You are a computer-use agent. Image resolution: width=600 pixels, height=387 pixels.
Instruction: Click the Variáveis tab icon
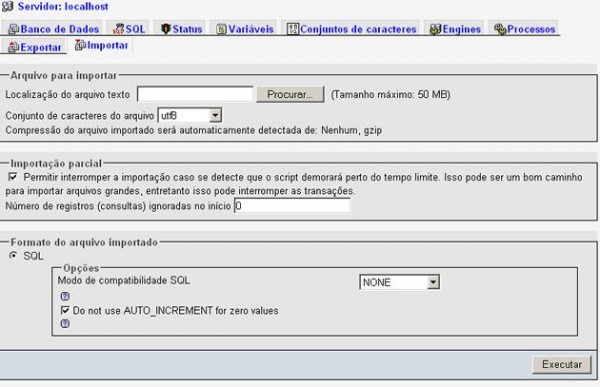(221, 29)
